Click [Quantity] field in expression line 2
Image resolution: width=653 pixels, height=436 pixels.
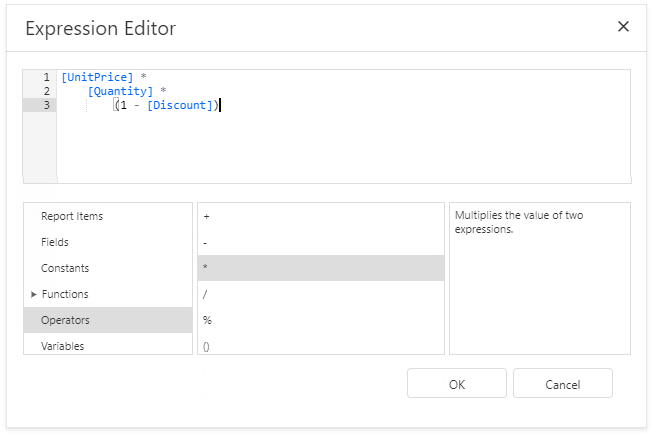(x=120, y=91)
